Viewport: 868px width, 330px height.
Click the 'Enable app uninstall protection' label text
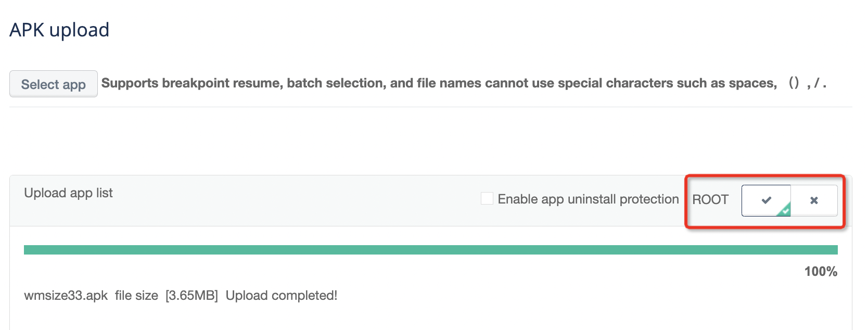588,199
